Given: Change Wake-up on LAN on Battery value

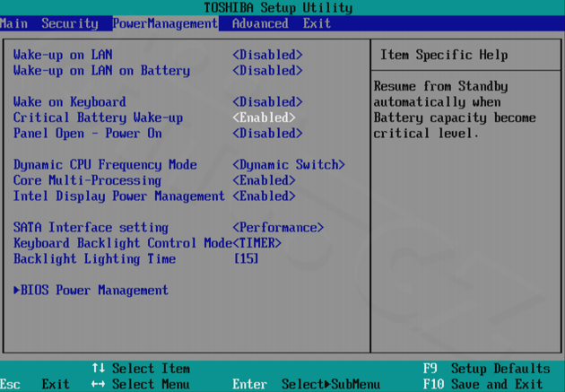Looking at the screenshot, I should 267,71.
